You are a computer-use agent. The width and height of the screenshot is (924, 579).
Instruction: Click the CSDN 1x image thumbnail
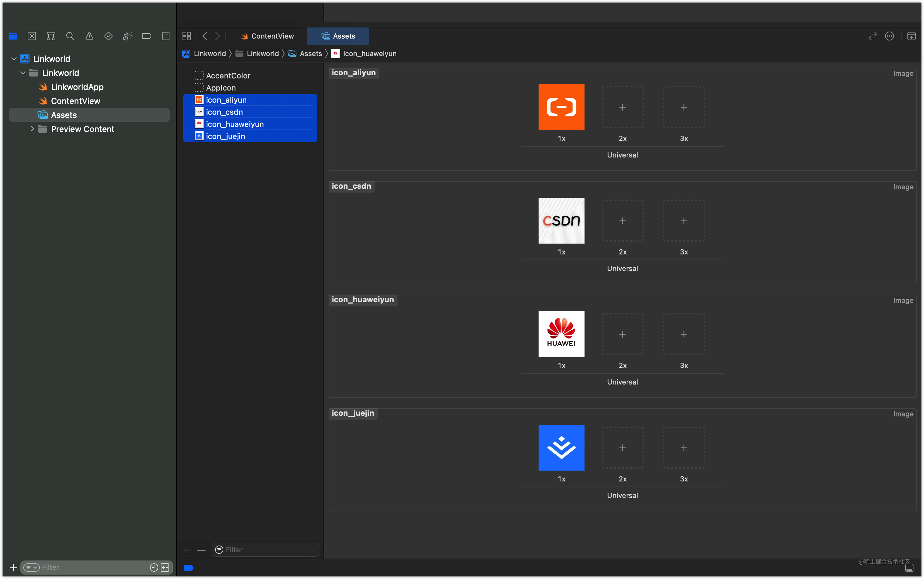pyautogui.click(x=561, y=221)
